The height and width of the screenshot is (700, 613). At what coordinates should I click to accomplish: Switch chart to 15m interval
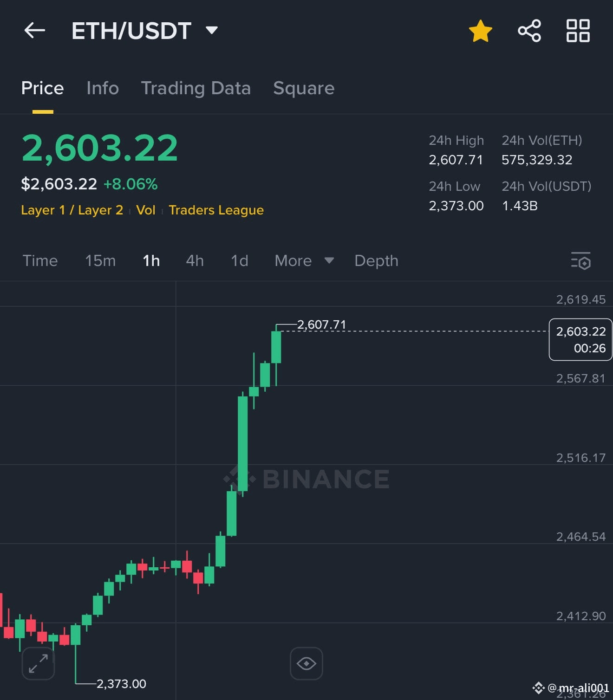pyautogui.click(x=100, y=261)
